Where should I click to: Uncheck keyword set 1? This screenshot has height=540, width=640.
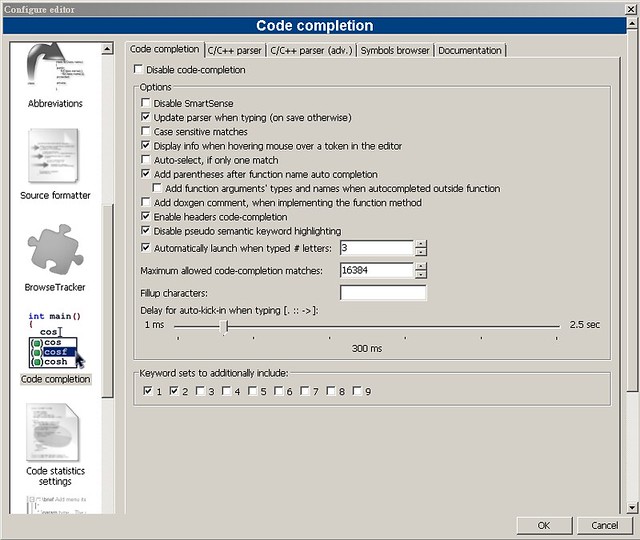point(148,391)
